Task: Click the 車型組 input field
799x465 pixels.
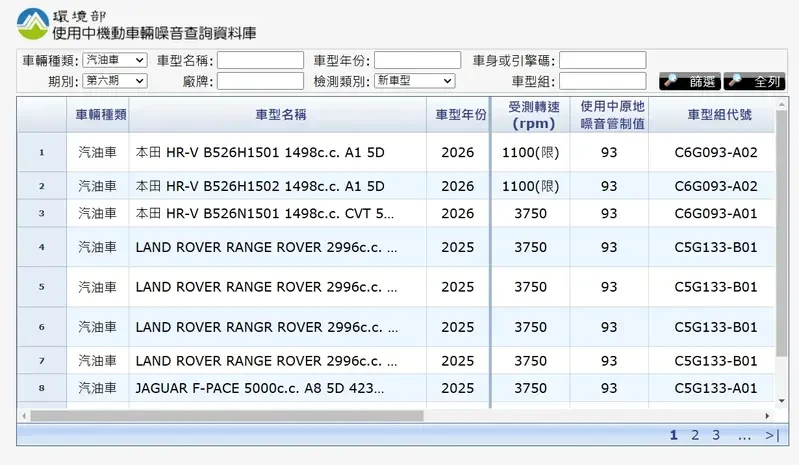Action: click(x=602, y=81)
